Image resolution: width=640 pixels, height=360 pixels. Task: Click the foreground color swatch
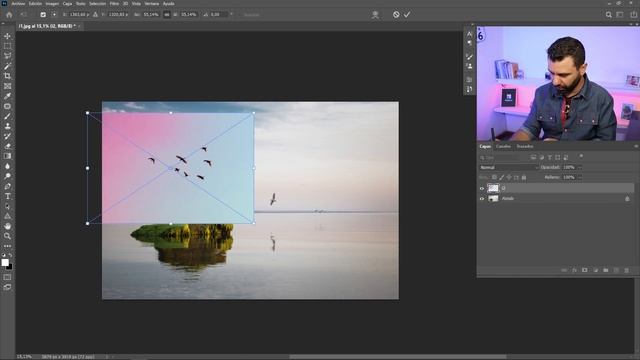tap(5, 262)
